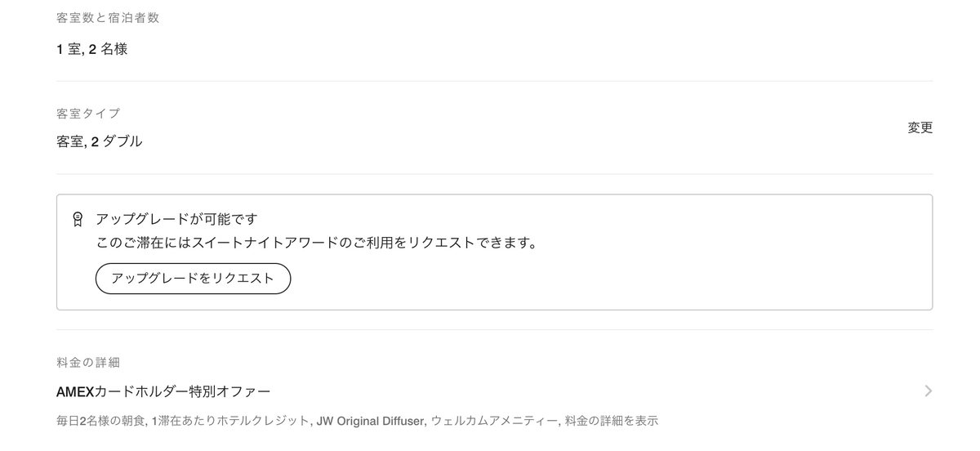Select the 客室, 2 ダブル room type text

[x=99, y=141]
